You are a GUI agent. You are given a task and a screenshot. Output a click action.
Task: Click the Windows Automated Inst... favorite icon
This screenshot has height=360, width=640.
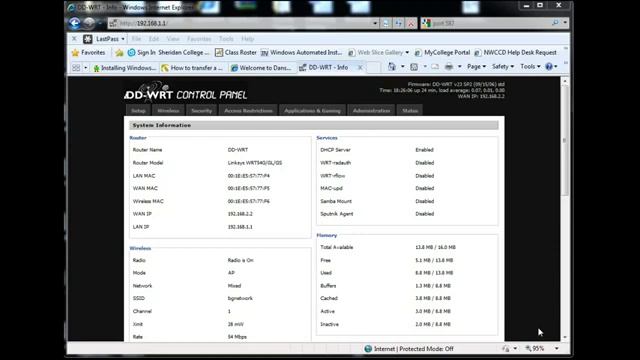coord(264,53)
